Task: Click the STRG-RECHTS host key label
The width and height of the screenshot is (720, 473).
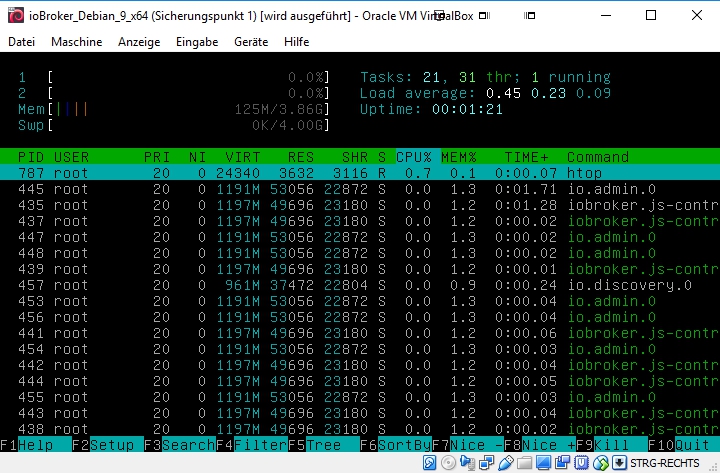Action: 665,463
